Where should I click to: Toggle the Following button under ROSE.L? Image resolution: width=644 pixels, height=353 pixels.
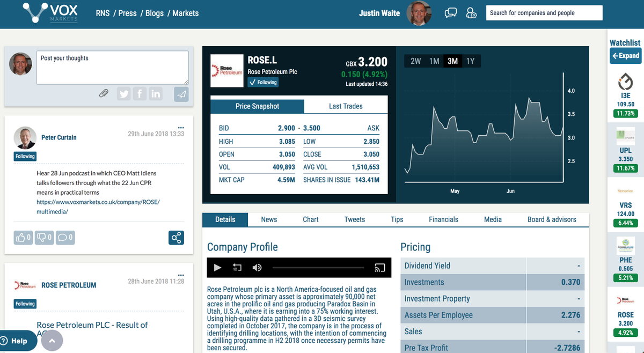pos(263,82)
